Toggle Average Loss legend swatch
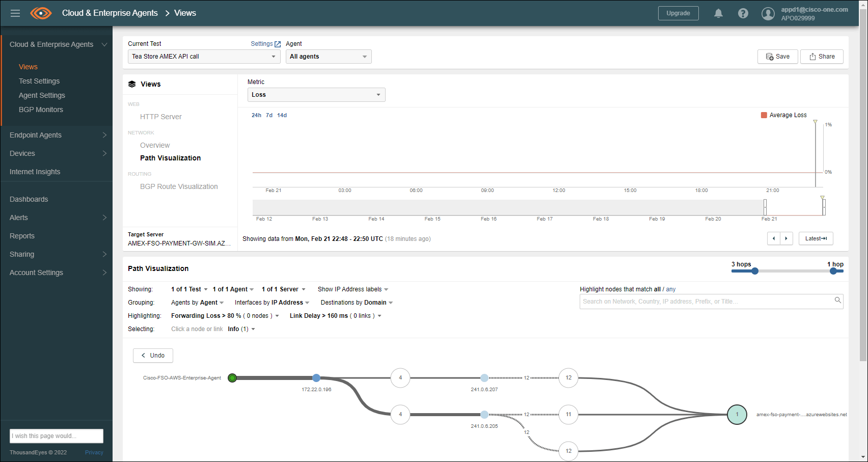Screen dimensions: 868x462 coord(764,115)
